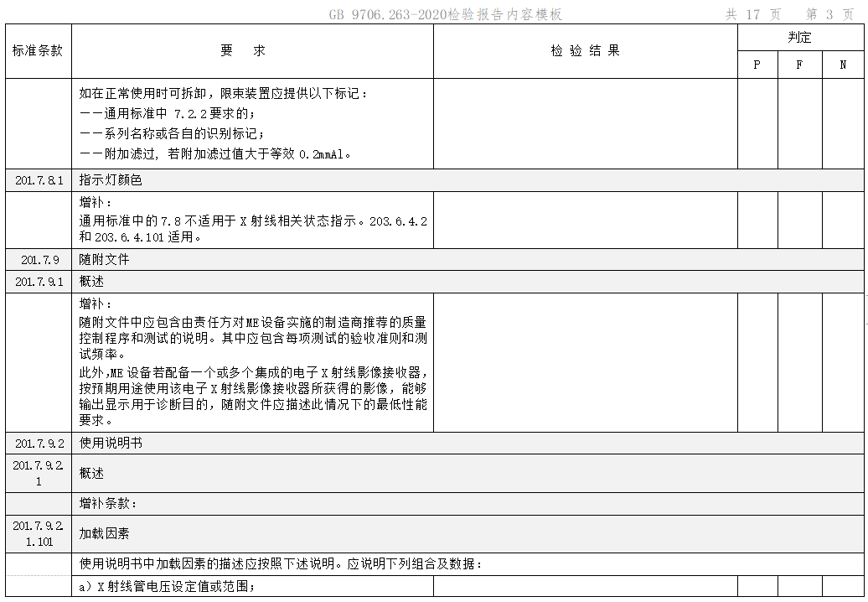Select the 加载因素 heading row
868x602 pixels.
435,534
